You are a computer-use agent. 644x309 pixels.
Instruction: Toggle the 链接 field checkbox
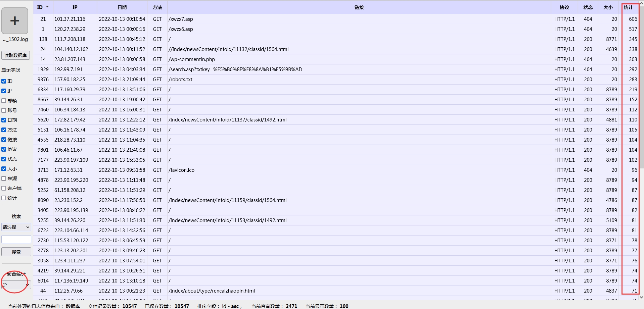[4, 140]
